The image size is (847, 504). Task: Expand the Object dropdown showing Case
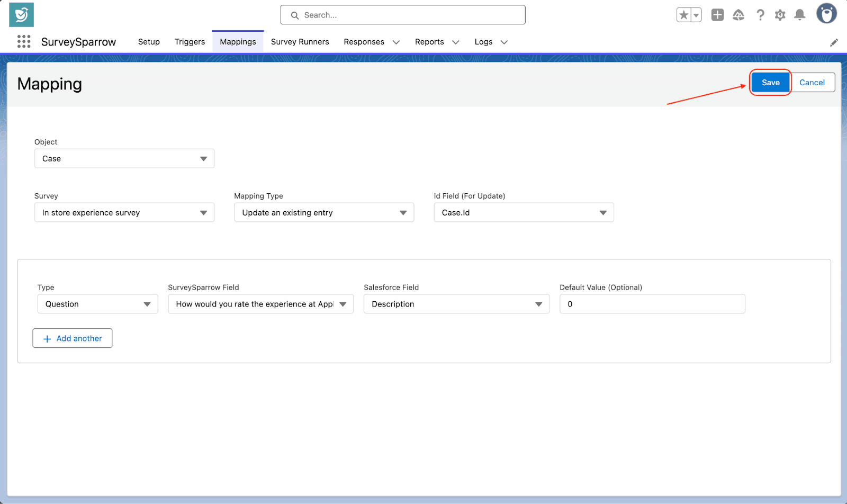[x=124, y=159]
